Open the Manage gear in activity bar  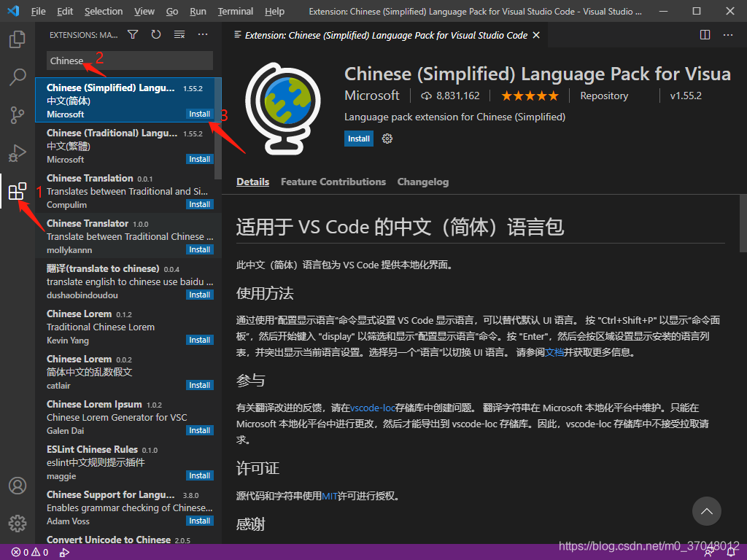click(x=18, y=524)
